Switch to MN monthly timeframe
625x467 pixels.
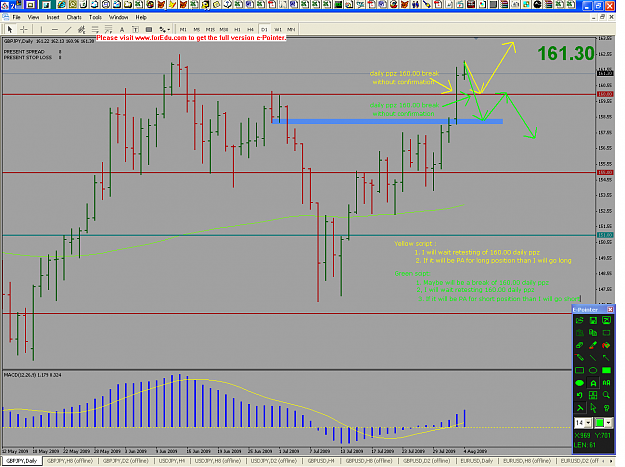(x=291, y=29)
